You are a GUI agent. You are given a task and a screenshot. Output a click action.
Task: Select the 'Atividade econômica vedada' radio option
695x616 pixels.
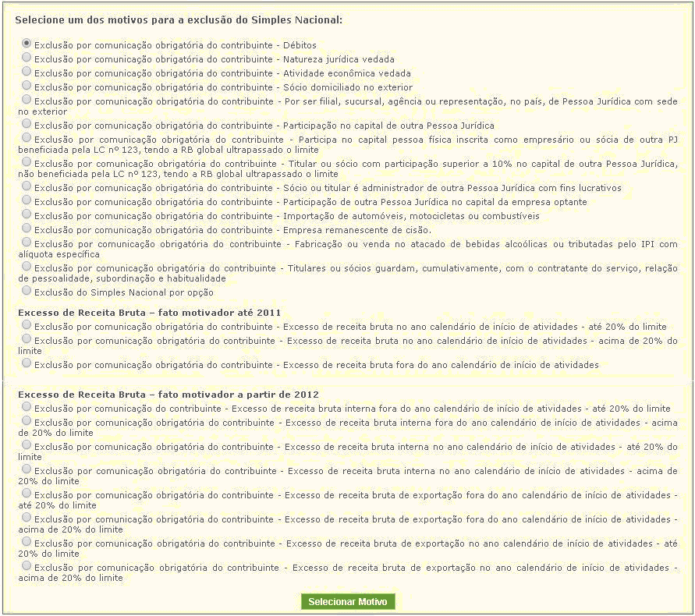tap(27, 72)
